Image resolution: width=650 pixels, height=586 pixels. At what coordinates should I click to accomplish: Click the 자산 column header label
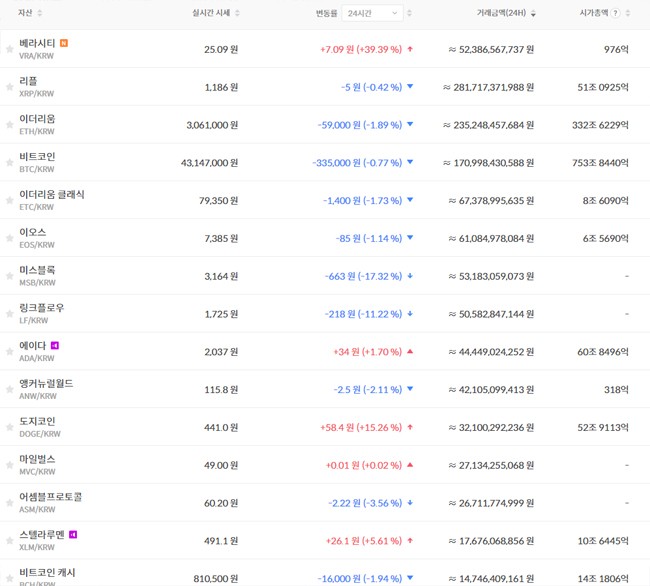pyautogui.click(x=25, y=13)
